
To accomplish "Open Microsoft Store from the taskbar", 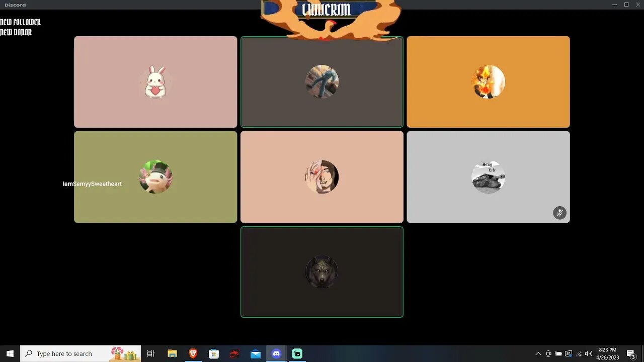I will [214, 353].
